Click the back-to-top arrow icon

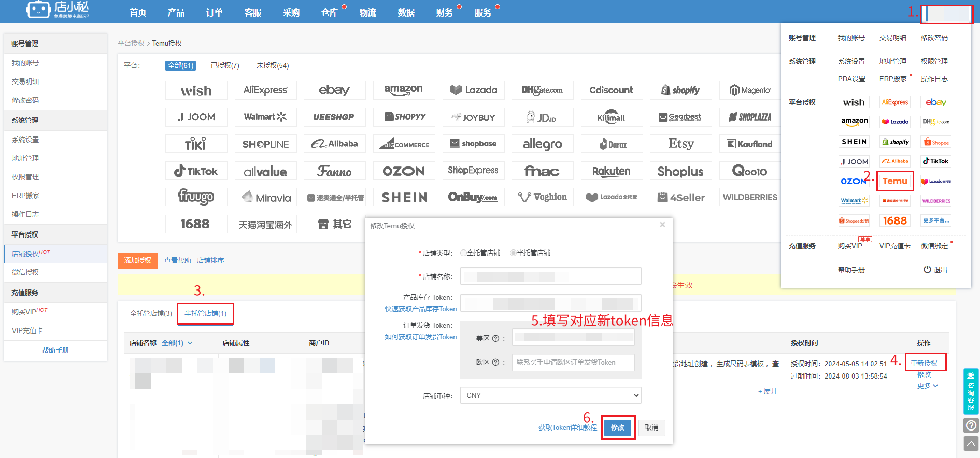pos(971,443)
